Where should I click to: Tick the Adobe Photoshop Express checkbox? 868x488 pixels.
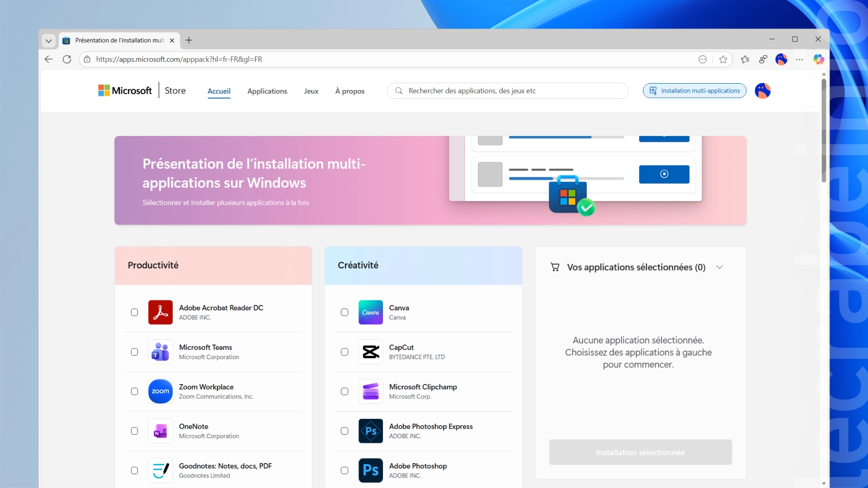pos(344,431)
